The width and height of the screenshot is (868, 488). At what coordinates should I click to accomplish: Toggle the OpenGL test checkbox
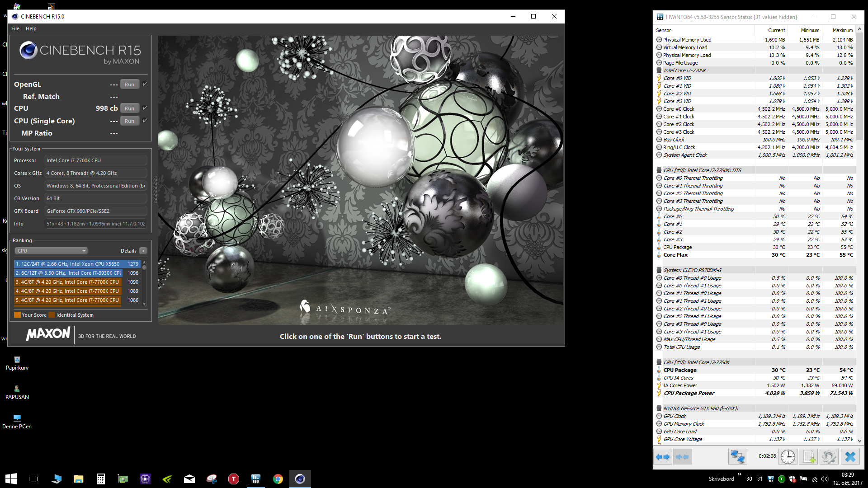145,84
